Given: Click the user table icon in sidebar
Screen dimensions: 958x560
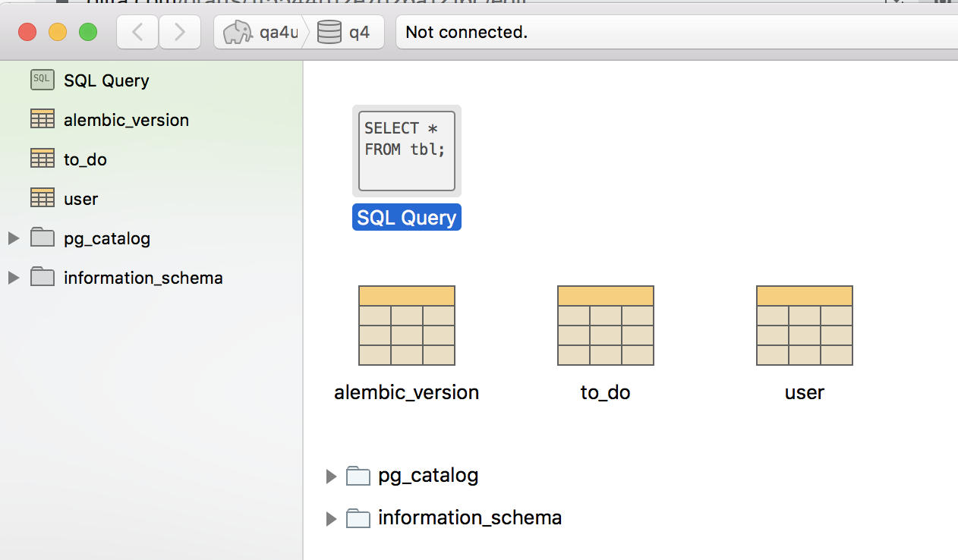Looking at the screenshot, I should [42, 198].
